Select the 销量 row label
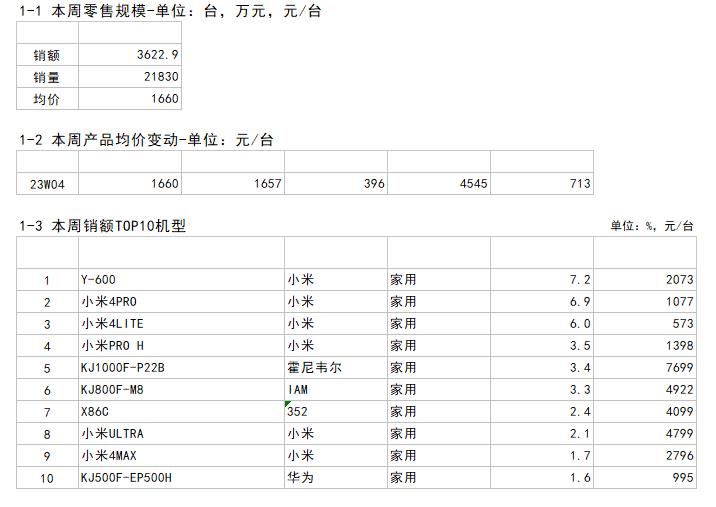This screenshot has height=507, width=716. (x=47, y=77)
